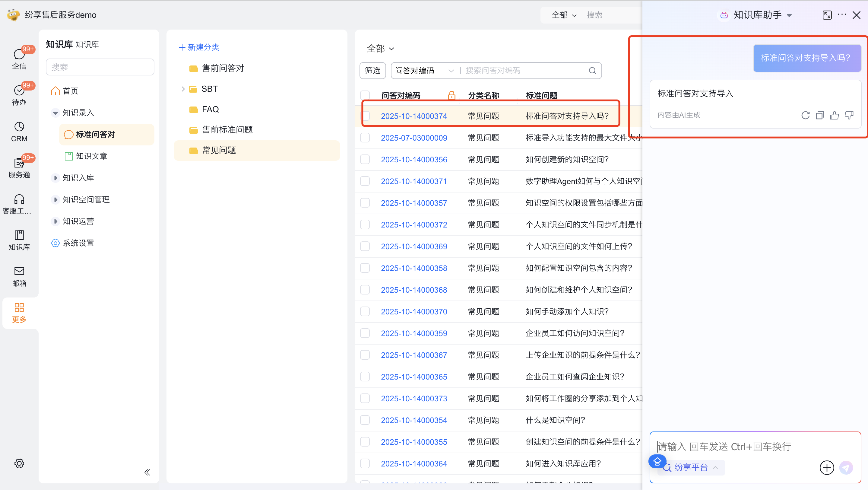
Task: Collapse the left navigation with double-chevron
Action: click(147, 472)
